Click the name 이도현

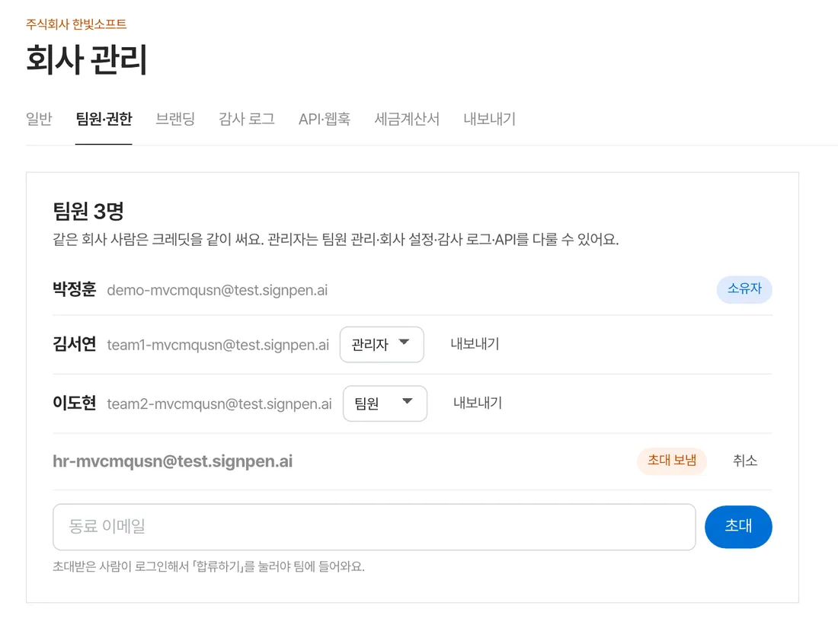point(75,403)
